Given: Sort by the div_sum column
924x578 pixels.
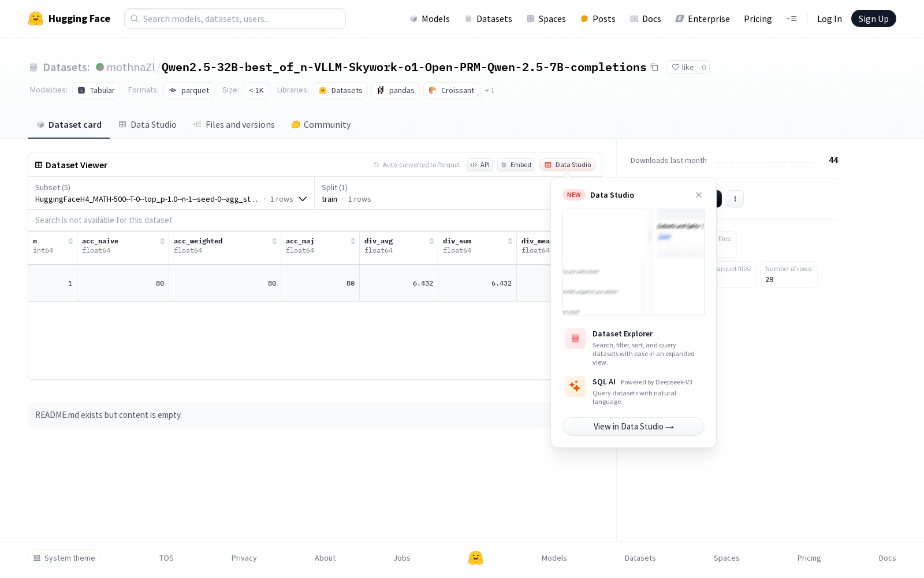Looking at the screenshot, I should (x=510, y=241).
